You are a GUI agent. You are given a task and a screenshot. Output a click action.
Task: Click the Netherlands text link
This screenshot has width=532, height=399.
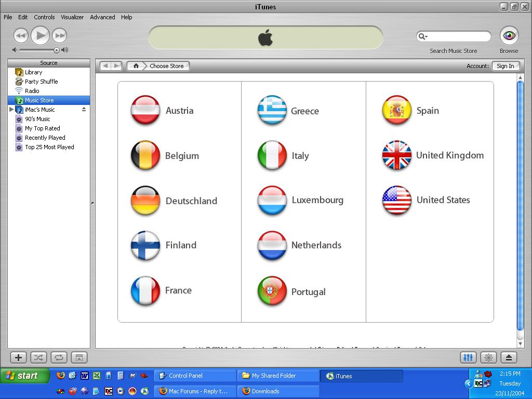click(x=316, y=245)
